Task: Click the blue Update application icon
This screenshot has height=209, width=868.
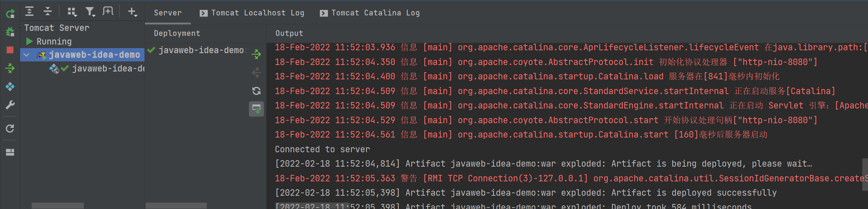Action: 10,87
